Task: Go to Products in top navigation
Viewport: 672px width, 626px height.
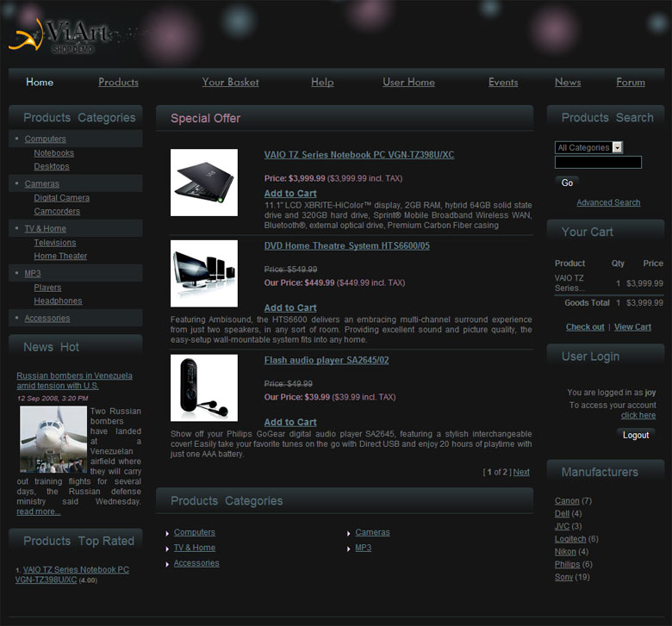Action: point(118,82)
